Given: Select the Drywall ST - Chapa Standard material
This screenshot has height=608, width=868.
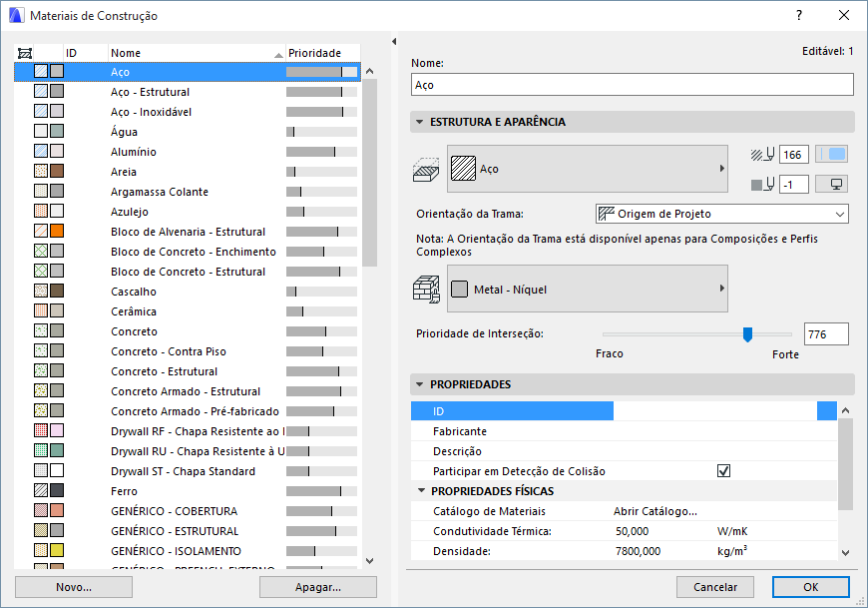Looking at the screenshot, I should [188, 470].
